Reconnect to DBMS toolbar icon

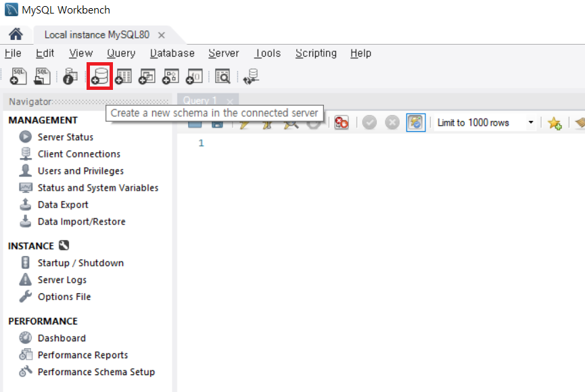(251, 76)
